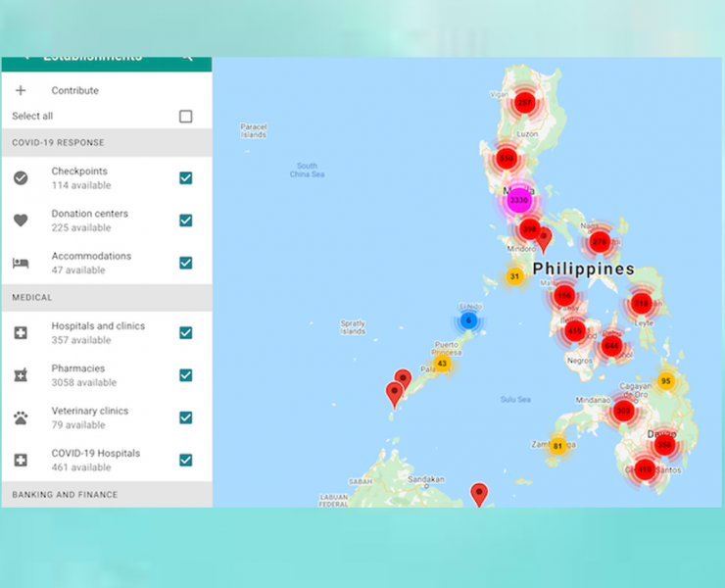This screenshot has width=725, height=588.
Task: Open the yellow 31 cluster marker
Action: [x=514, y=276]
